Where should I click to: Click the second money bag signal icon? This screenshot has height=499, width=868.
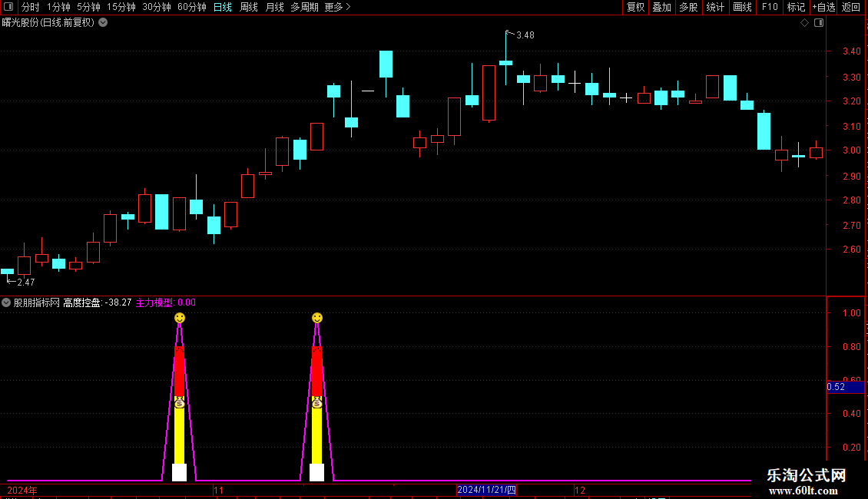(x=316, y=403)
